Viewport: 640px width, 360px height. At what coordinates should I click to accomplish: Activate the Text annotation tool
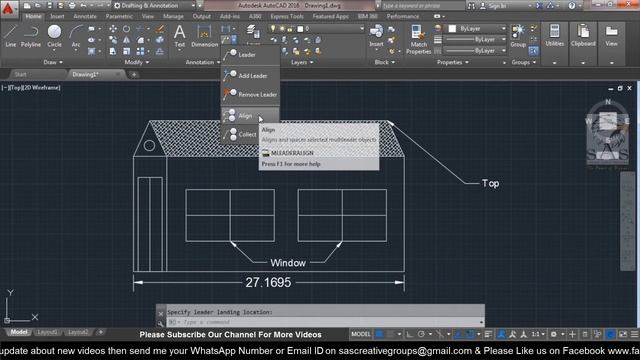[x=180, y=36]
